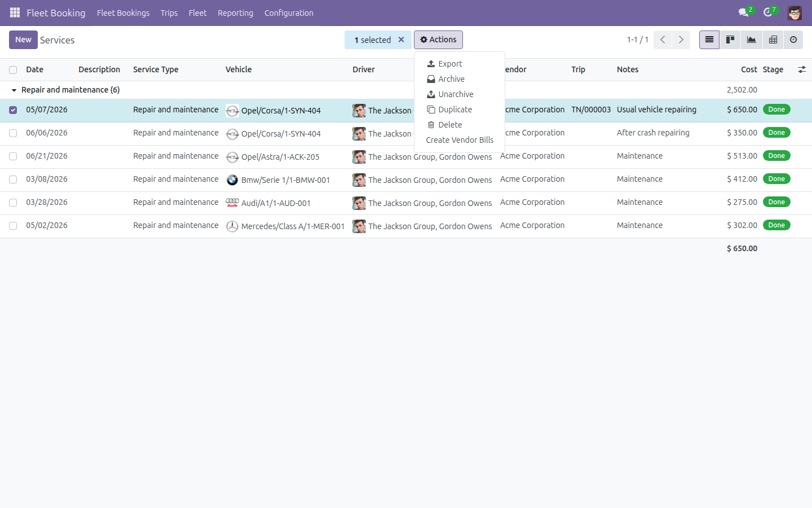Image resolution: width=812 pixels, height=508 pixels.
Task: Go to previous page of records
Action: 663,40
